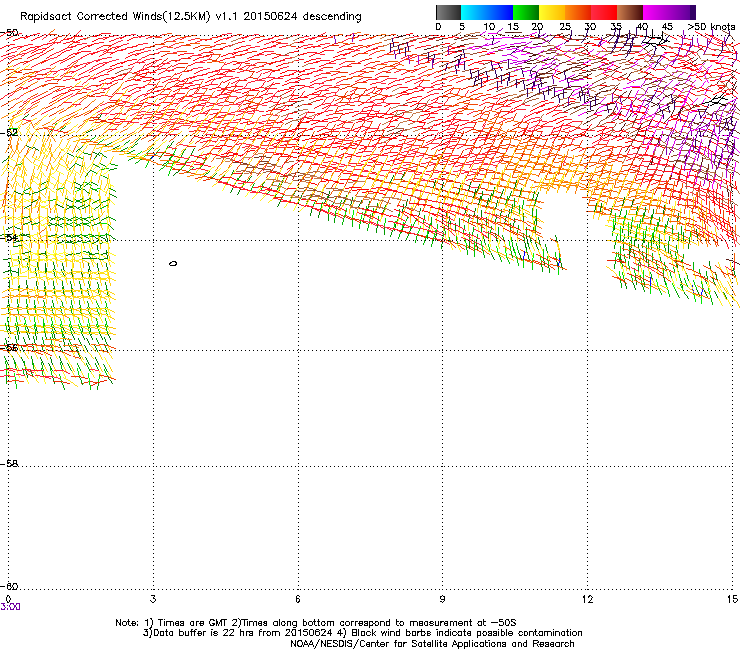This screenshot has width=740, height=650.
Task: Click the '0' longitude axis label
Action: pyautogui.click(x=8, y=599)
